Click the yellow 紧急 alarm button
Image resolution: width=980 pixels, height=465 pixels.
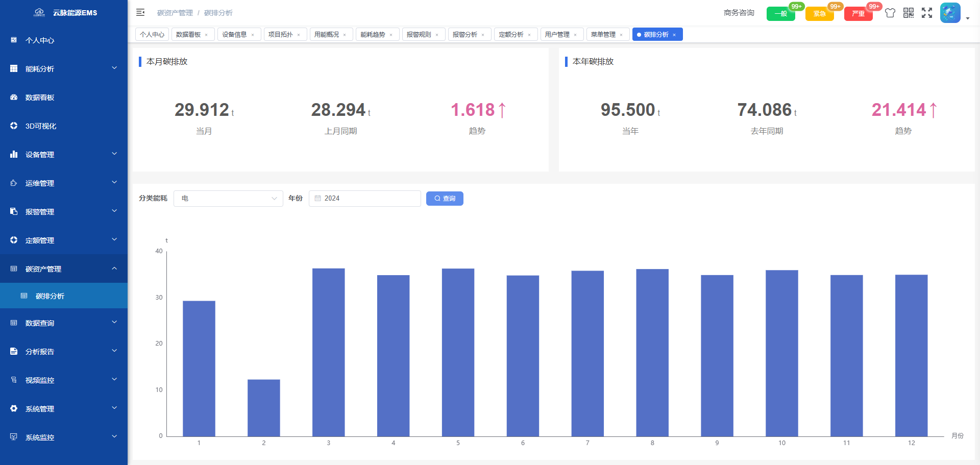point(819,14)
